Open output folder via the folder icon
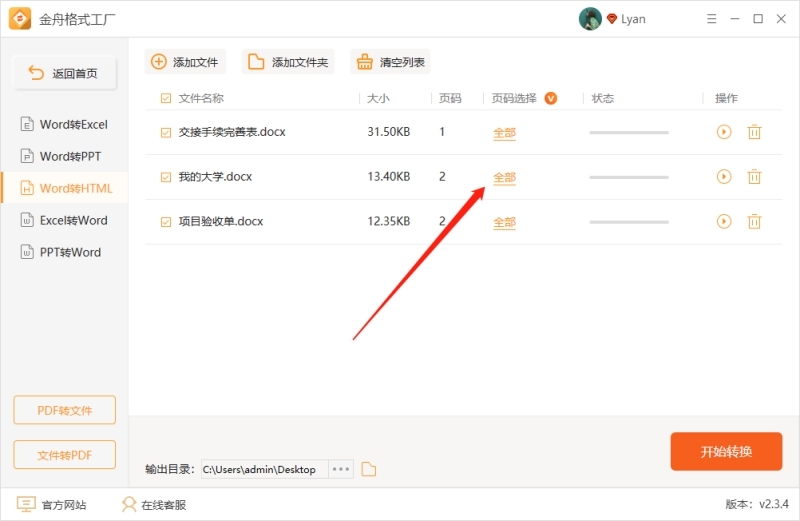The height and width of the screenshot is (521, 800). click(x=368, y=470)
